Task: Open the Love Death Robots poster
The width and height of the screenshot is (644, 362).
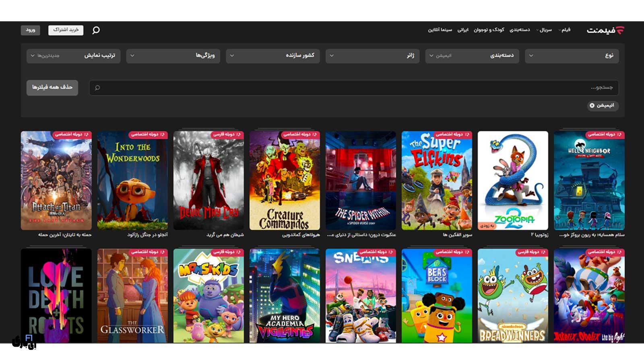Action: pyautogui.click(x=56, y=296)
